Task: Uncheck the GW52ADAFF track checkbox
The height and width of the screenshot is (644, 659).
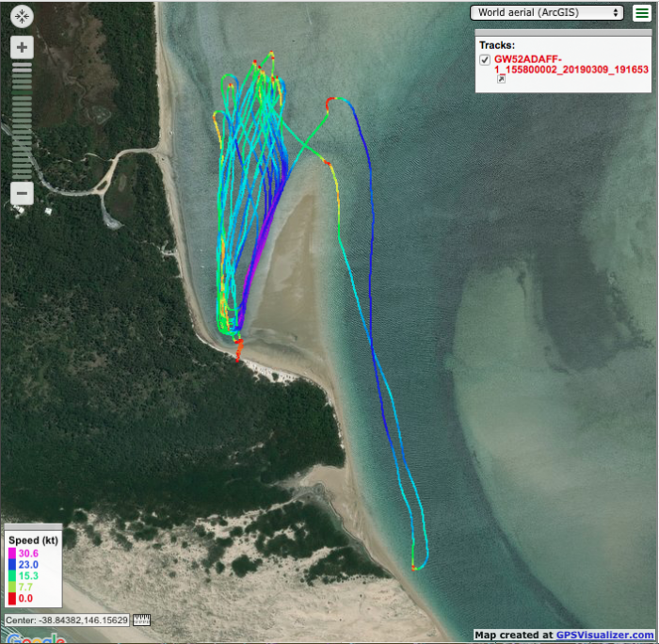Action: (485, 59)
